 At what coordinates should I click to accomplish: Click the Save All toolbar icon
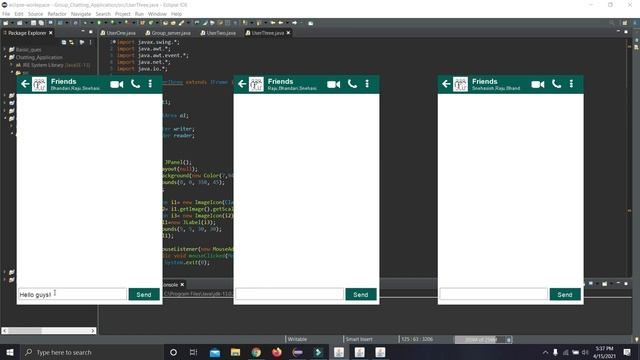pyautogui.click(x=41, y=23)
